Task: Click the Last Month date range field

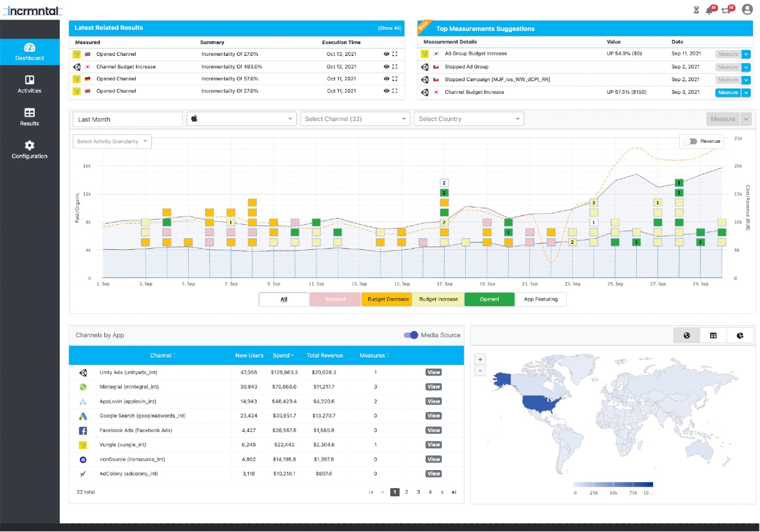Action: (x=128, y=119)
